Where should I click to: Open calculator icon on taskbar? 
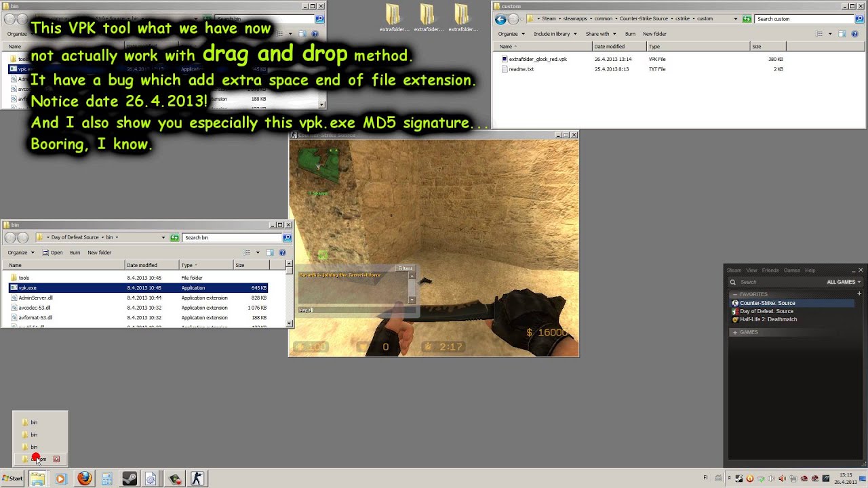click(x=106, y=479)
